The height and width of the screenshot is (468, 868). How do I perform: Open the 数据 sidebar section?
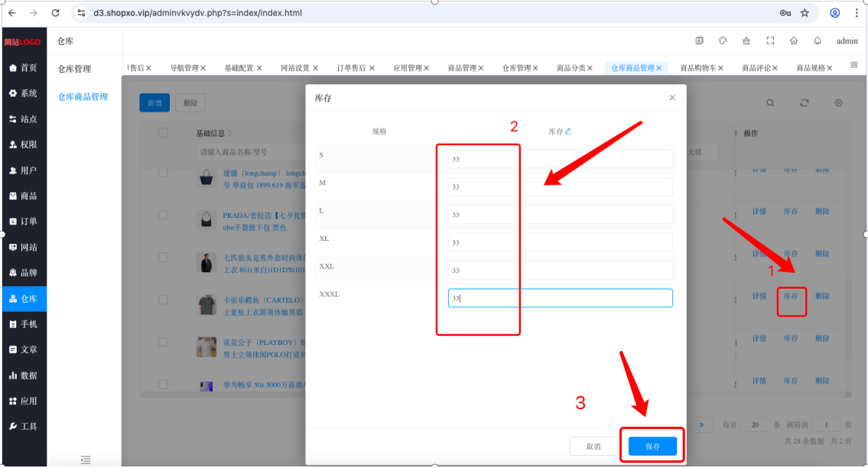point(23,375)
